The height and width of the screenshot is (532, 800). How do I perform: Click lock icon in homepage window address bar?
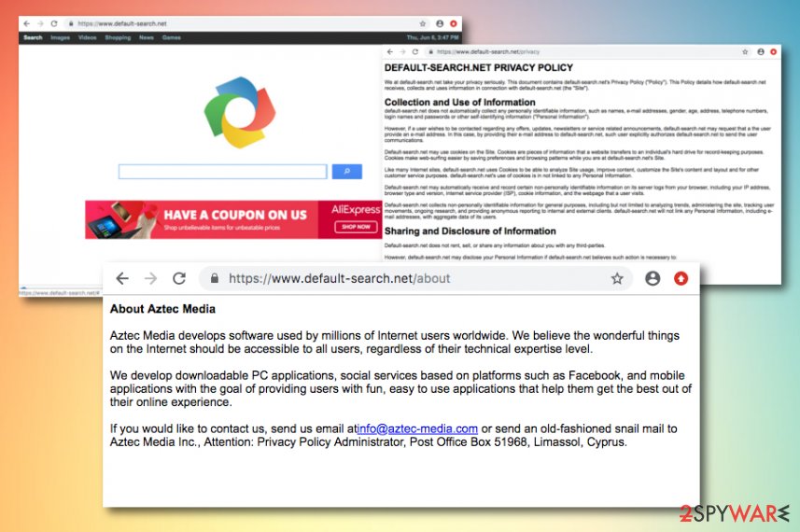[71, 23]
